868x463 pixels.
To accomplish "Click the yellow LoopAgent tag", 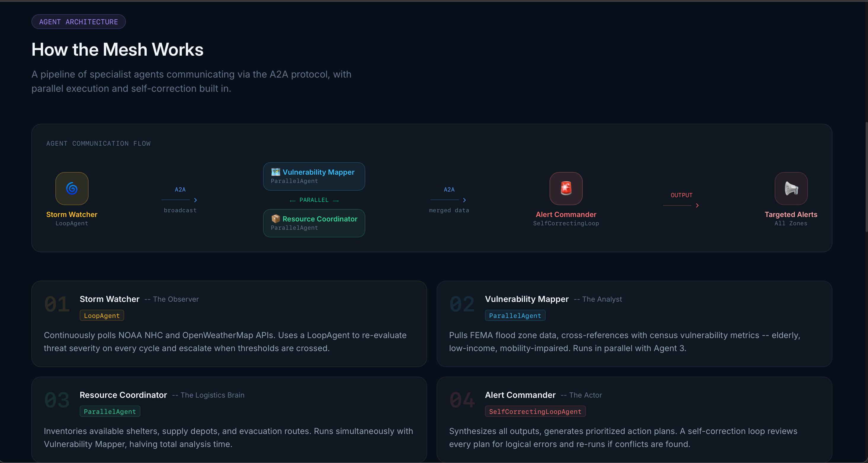I will [102, 316].
